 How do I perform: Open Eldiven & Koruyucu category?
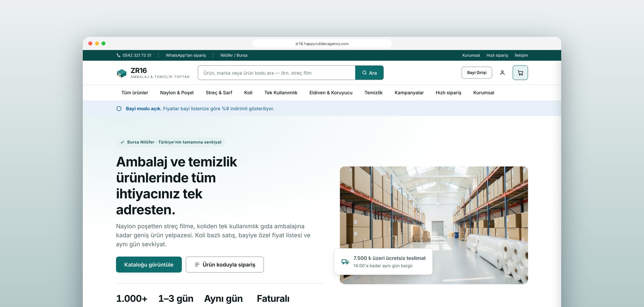pyautogui.click(x=331, y=93)
